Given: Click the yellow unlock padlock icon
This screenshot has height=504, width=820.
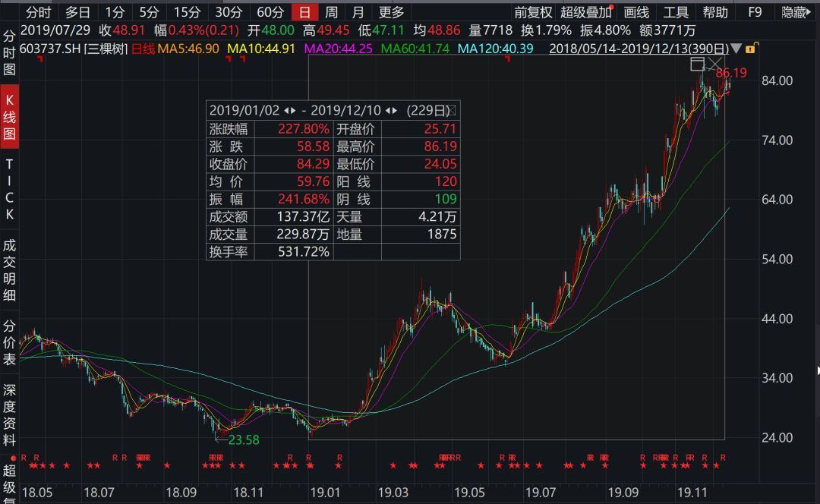Looking at the screenshot, I should point(750,49).
